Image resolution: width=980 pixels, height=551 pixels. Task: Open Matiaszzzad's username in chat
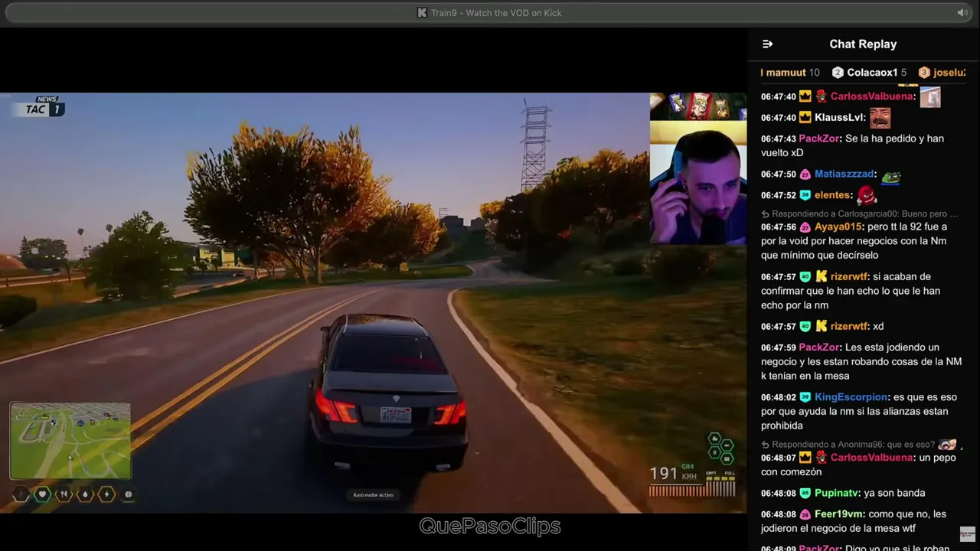click(844, 174)
